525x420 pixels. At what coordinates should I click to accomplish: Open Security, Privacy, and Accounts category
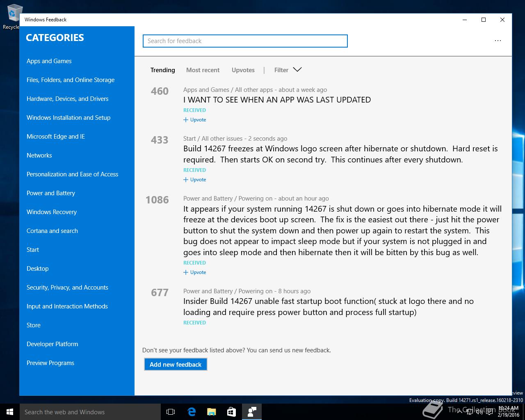pos(67,288)
